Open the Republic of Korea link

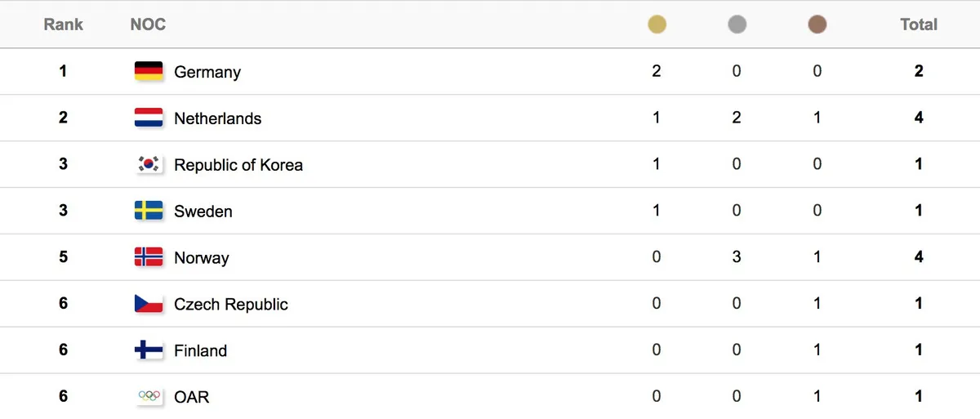238,165
